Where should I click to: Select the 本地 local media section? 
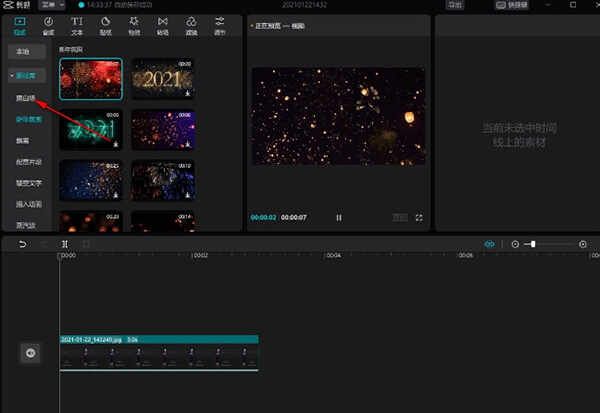(22, 50)
